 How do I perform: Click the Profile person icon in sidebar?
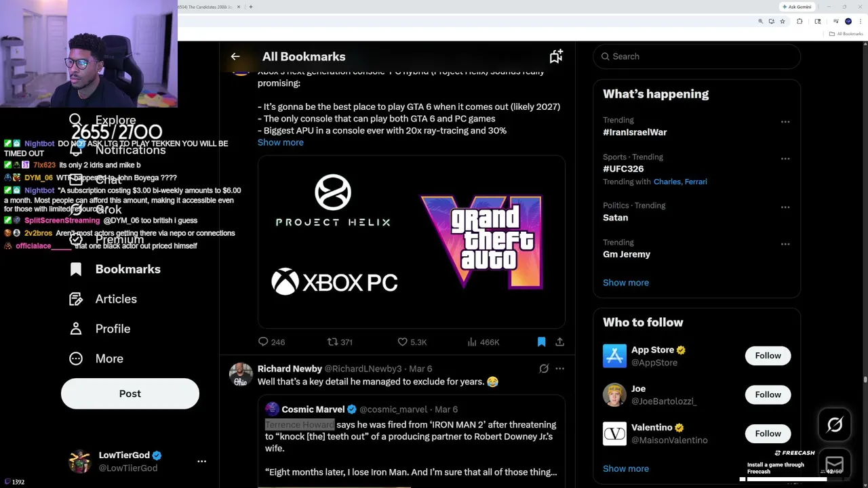[76, 329]
